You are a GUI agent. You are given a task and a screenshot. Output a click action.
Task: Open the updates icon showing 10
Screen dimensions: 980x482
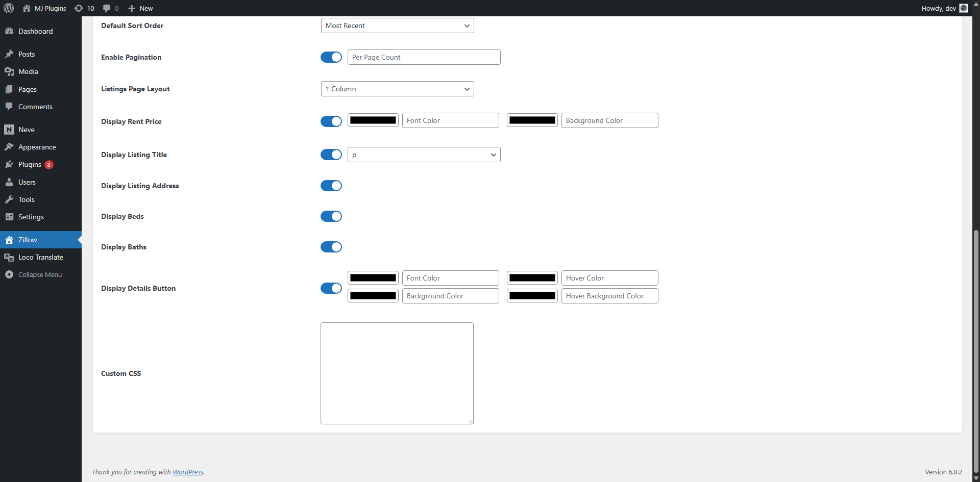(79, 8)
